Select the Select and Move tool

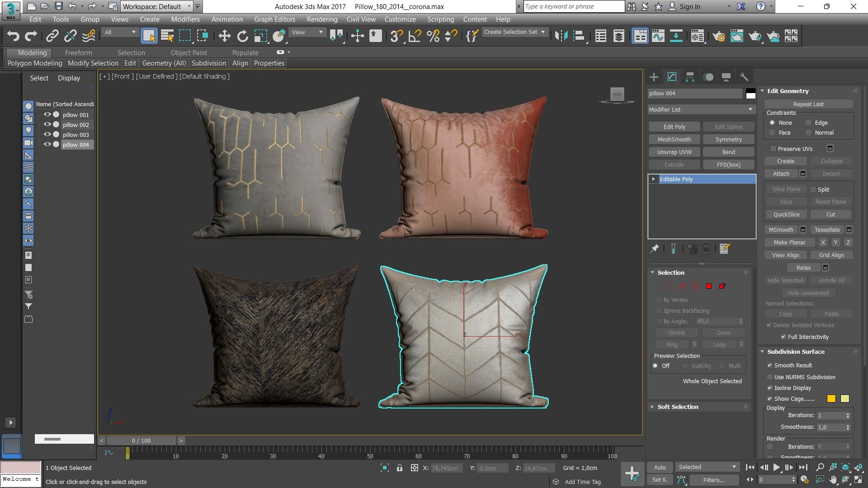(x=224, y=36)
